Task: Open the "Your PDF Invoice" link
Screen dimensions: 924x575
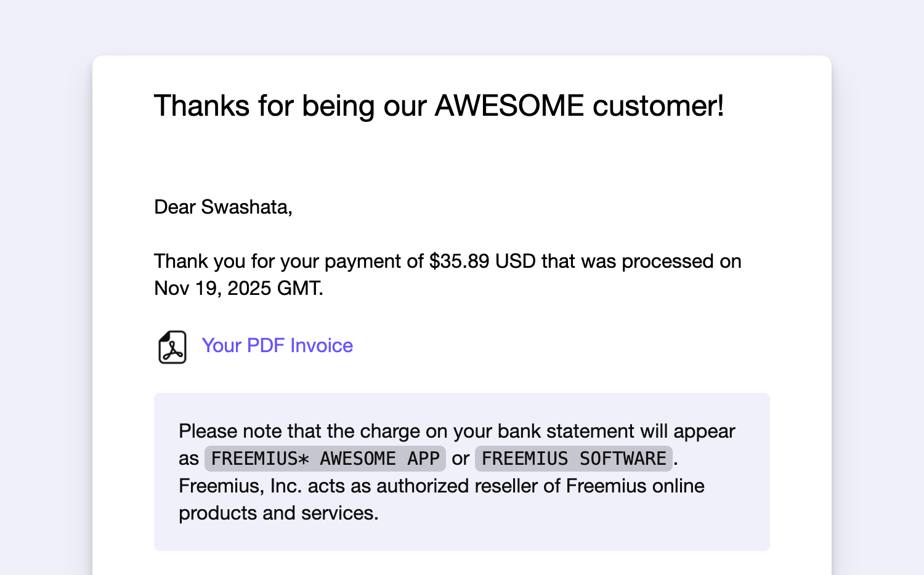Action: [x=277, y=345]
